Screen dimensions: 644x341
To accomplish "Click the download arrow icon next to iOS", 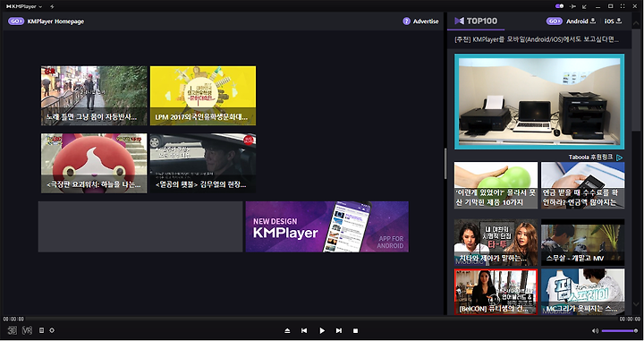I will tap(619, 21).
